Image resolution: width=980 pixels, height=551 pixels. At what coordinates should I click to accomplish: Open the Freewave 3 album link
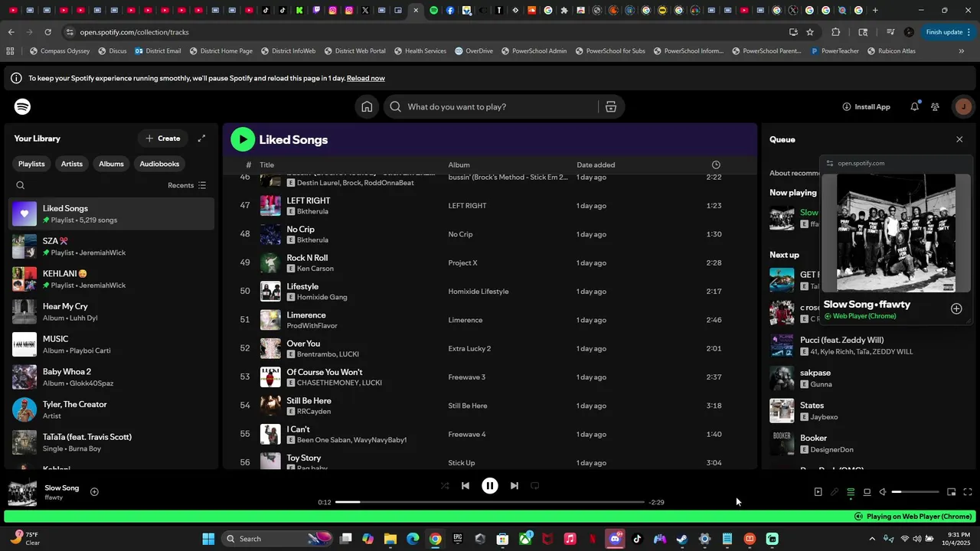467,377
